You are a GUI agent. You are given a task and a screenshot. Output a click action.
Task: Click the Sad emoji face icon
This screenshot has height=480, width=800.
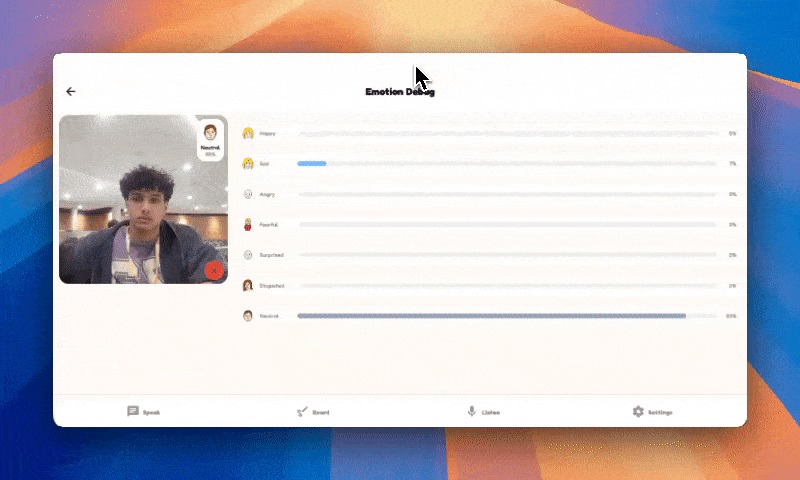click(x=248, y=164)
